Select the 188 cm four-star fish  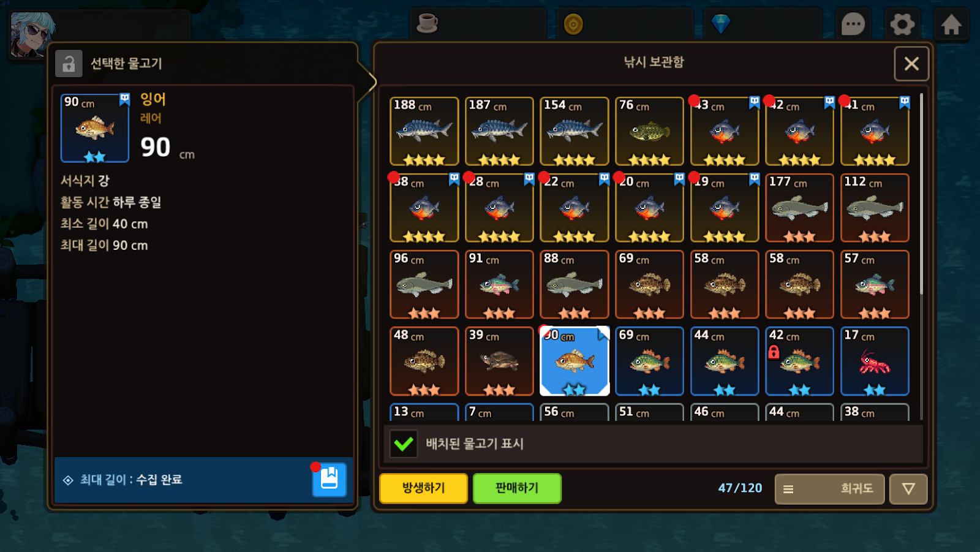(x=424, y=131)
